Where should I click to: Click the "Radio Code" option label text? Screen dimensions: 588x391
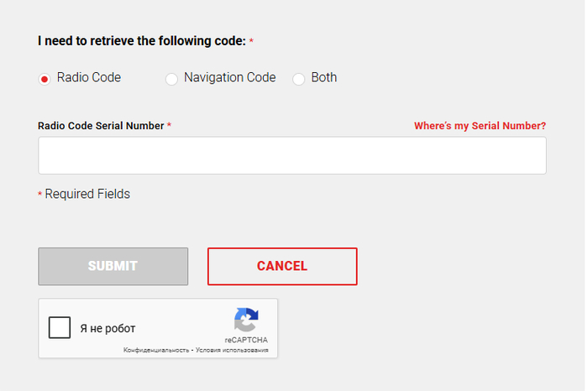(x=89, y=78)
